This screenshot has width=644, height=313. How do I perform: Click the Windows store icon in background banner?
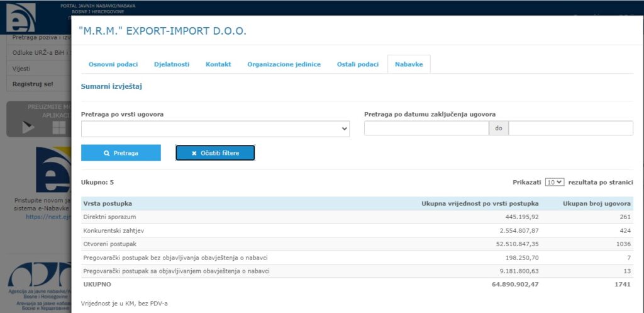click(x=58, y=128)
